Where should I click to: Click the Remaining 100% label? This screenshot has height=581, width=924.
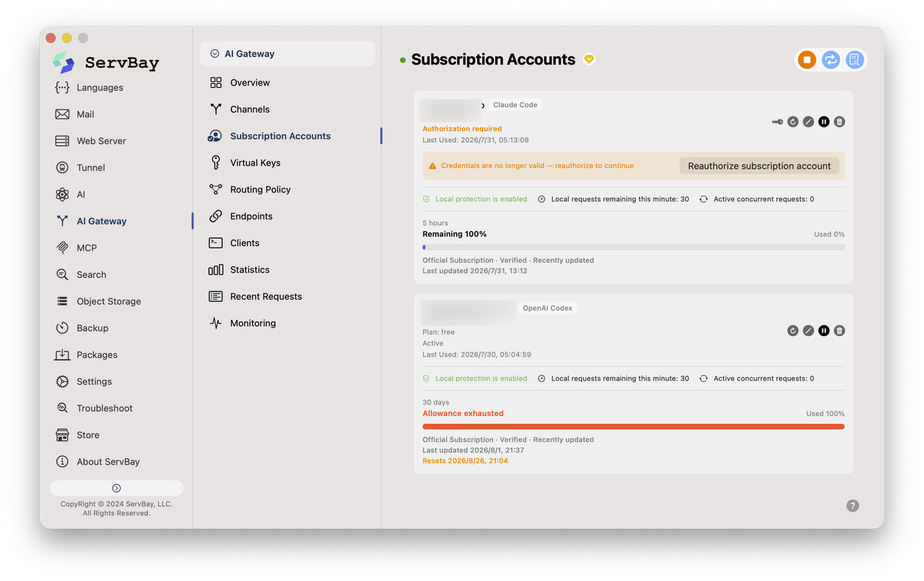point(455,235)
